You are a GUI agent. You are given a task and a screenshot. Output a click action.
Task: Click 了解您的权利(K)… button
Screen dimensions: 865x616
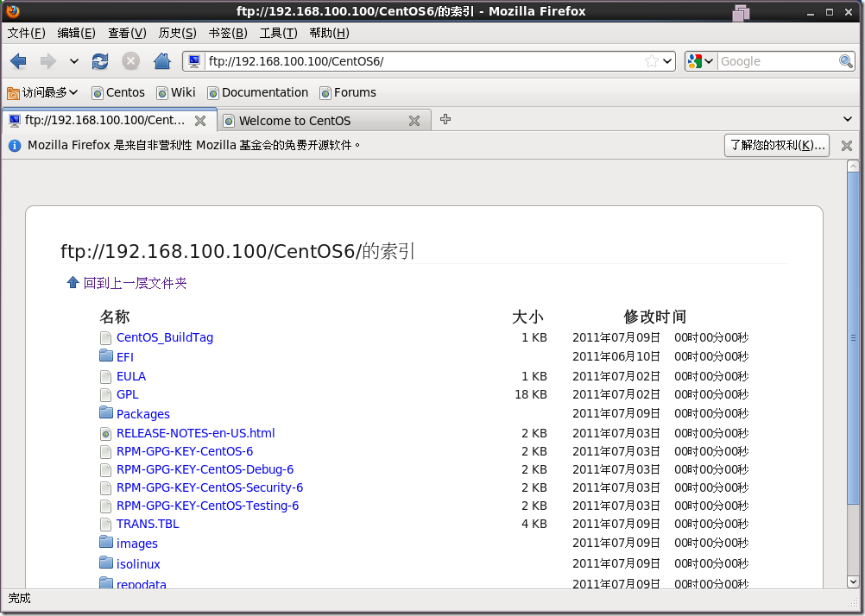[777, 146]
